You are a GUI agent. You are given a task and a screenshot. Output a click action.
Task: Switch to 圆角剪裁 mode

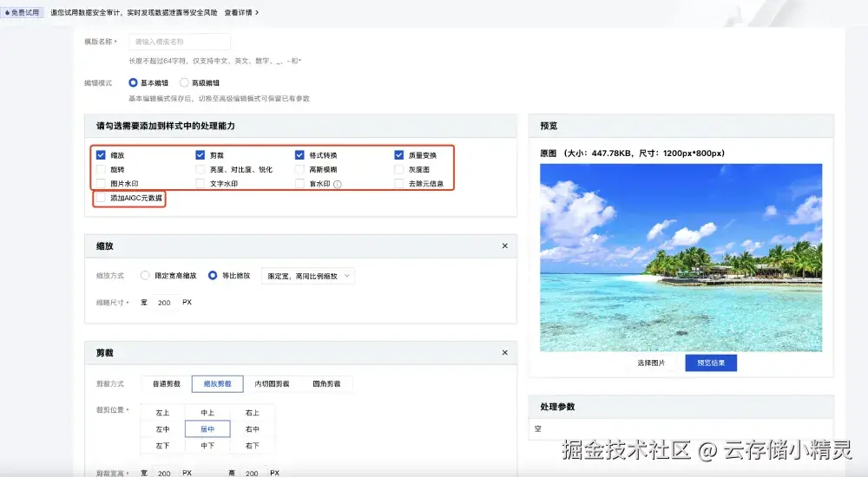coord(326,383)
